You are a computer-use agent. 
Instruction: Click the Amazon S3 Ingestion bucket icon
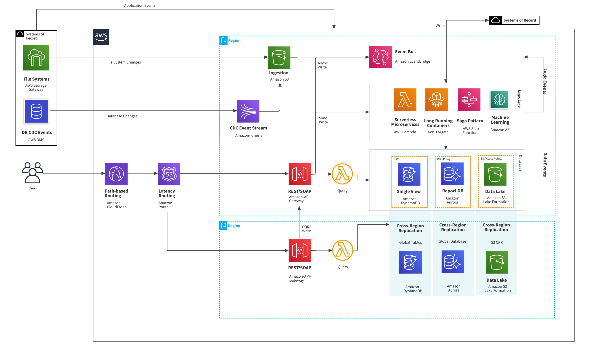(279, 58)
